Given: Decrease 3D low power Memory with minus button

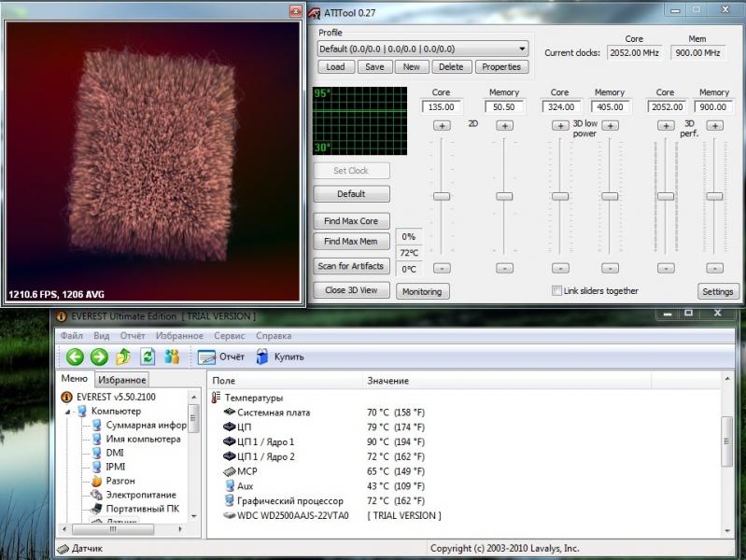Looking at the screenshot, I should tap(610, 269).
